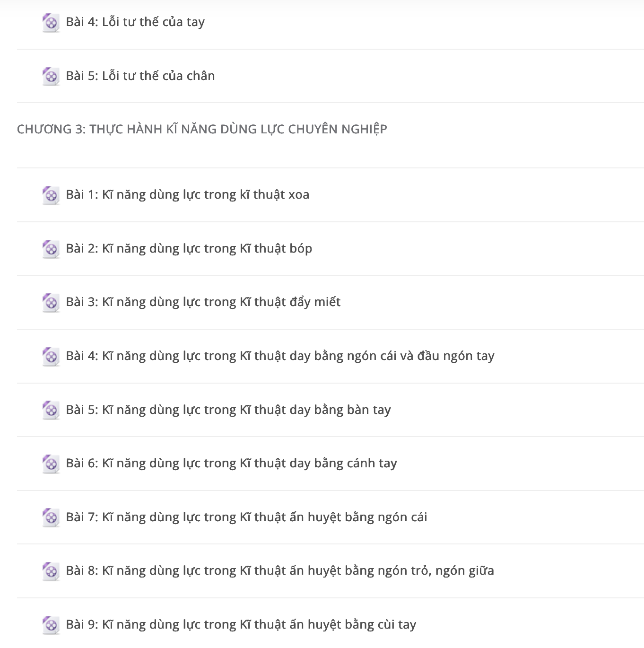Image resolution: width=644 pixels, height=648 pixels.
Task: Click the video icon for Bài 2 Kĩ thuật bóp
Action: pyautogui.click(x=51, y=249)
